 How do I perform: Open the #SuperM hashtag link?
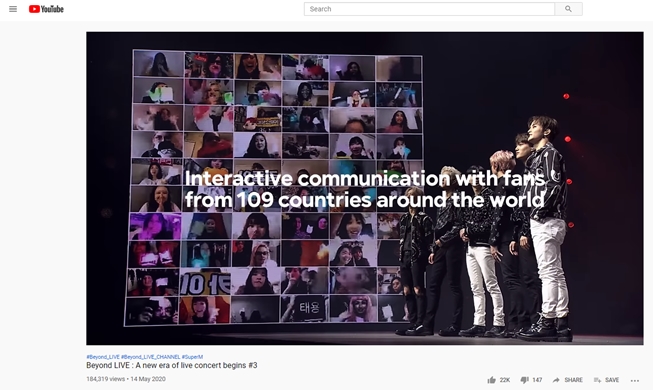(192, 357)
